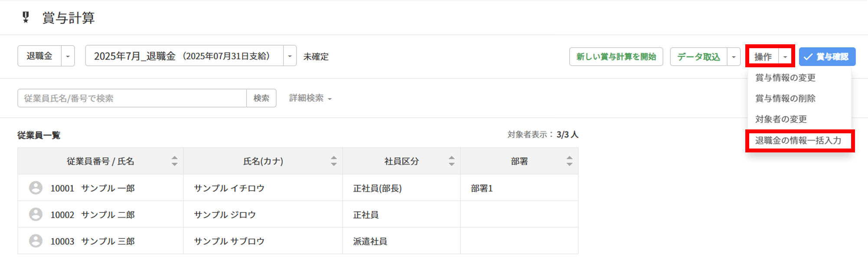The width and height of the screenshot is (868, 261).
Task: Expand the 2025年7月_退職金 period selector arrow
Action: coord(290,56)
